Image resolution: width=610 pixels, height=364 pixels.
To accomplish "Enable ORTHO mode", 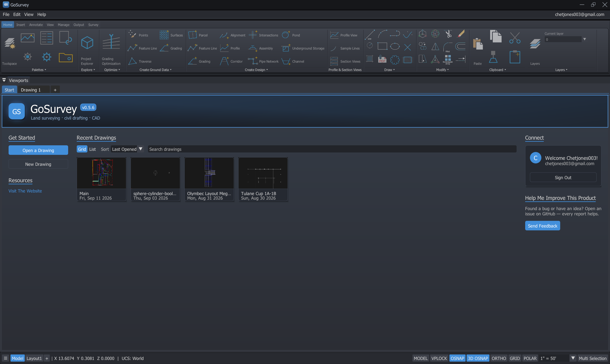I will (499, 358).
